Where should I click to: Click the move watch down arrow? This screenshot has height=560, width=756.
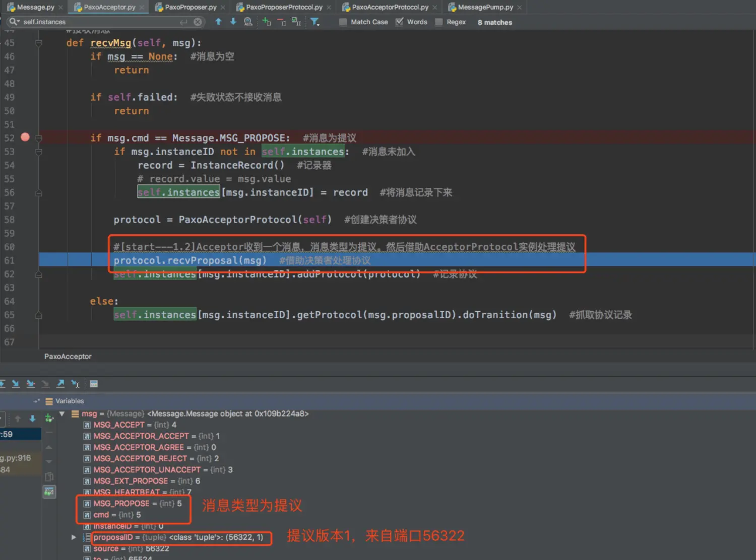(x=49, y=461)
